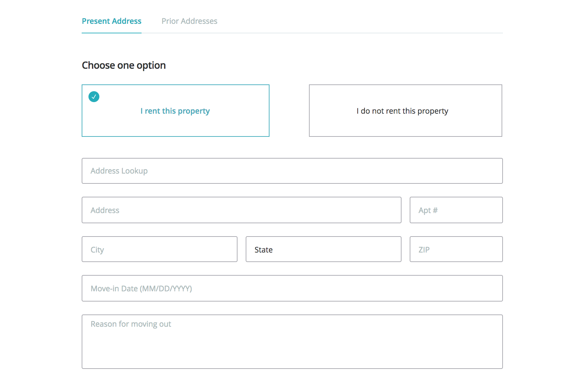Click the teal 'I rent this property' label text
The width and height of the screenshot is (588, 373).
pos(175,111)
